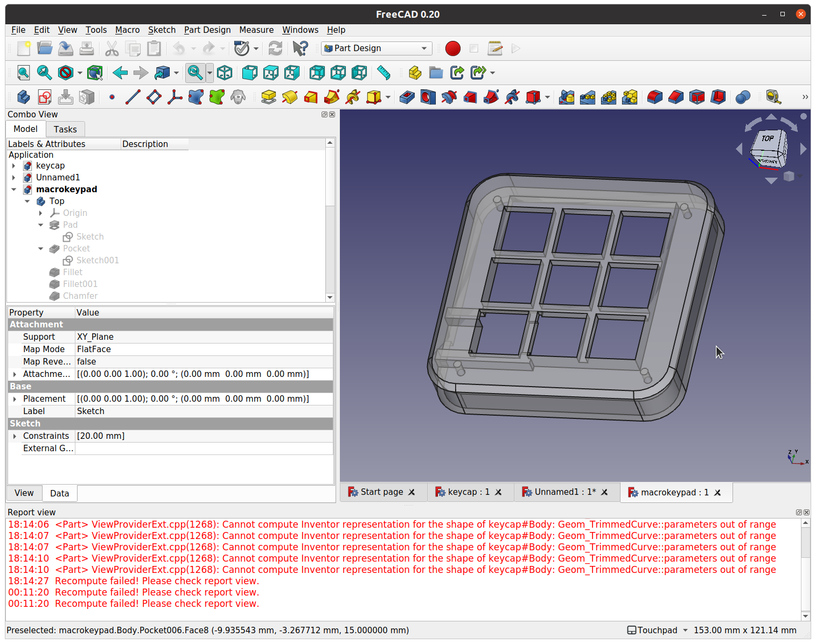Start macro recording with red circle
This screenshot has height=644, width=816.
[453, 48]
